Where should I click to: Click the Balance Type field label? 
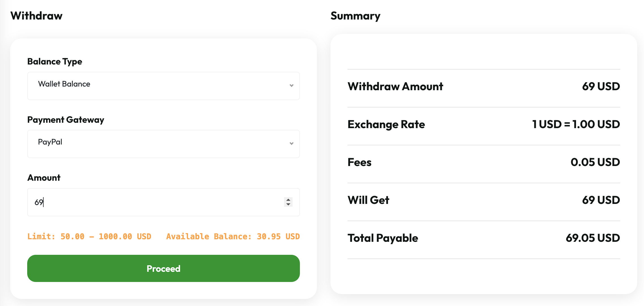click(55, 61)
